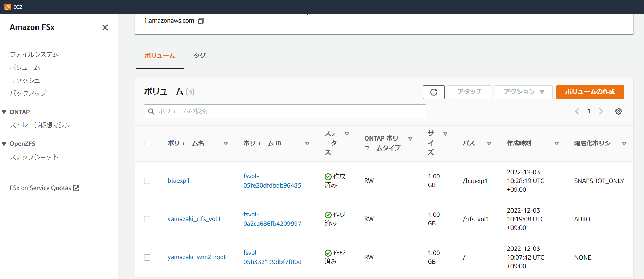Click the external link icon beside Service Quotas

pyautogui.click(x=76, y=188)
